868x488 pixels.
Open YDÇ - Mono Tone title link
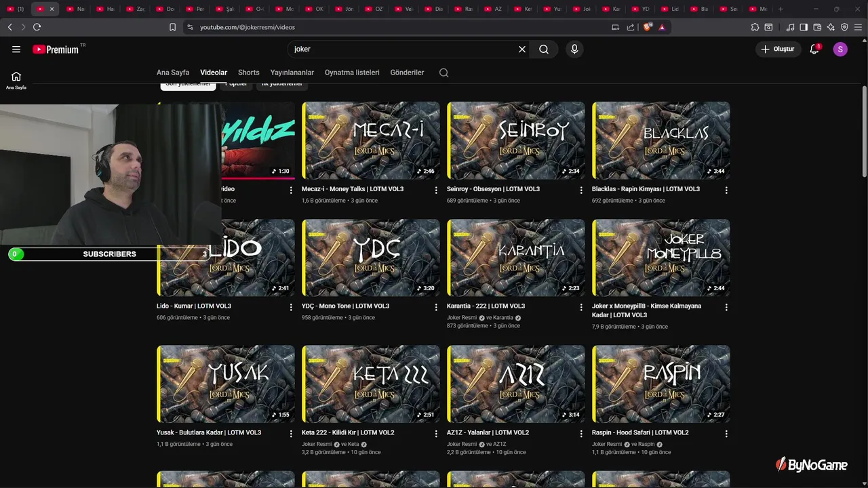pos(345,306)
